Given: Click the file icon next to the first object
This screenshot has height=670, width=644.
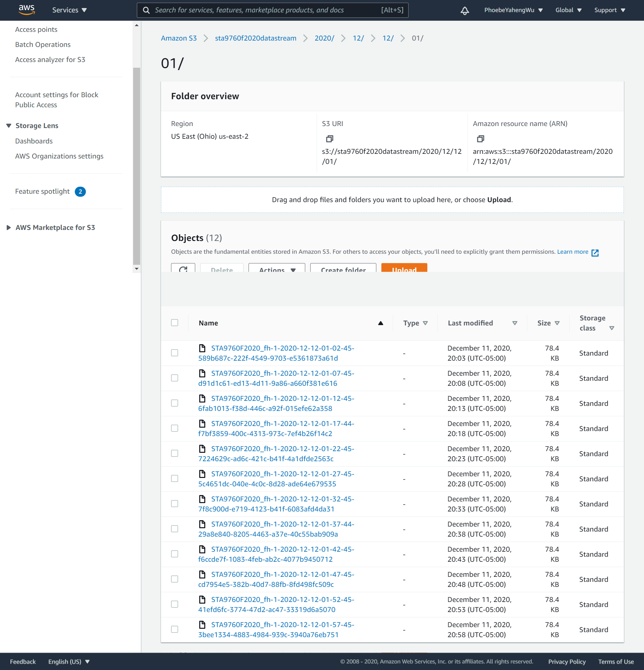Looking at the screenshot, I should tap(202, 348).
